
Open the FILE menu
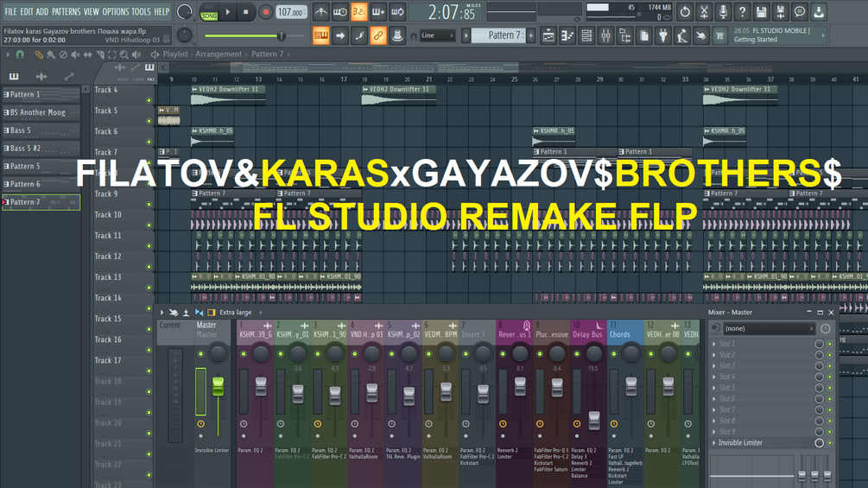[x=10, y=11]
